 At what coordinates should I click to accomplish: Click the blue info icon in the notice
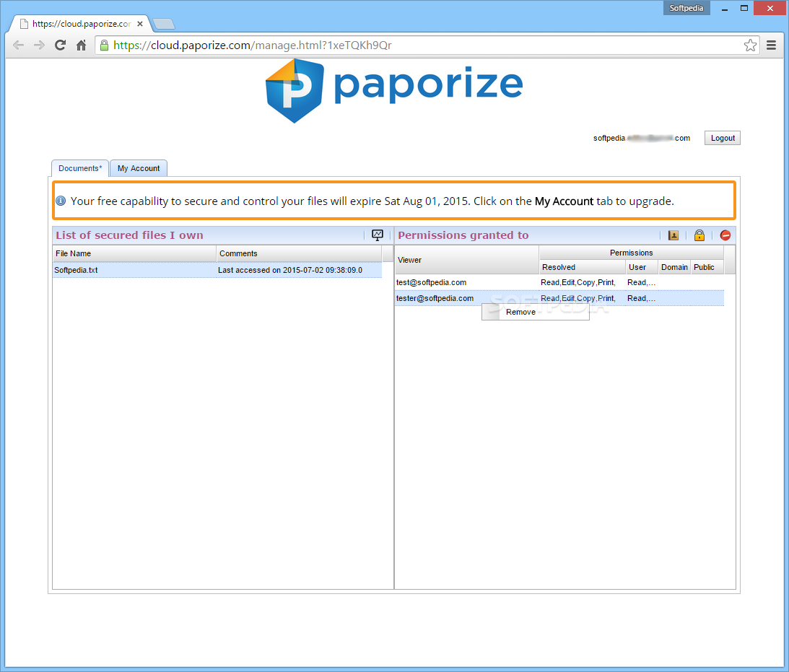(61, 201)
